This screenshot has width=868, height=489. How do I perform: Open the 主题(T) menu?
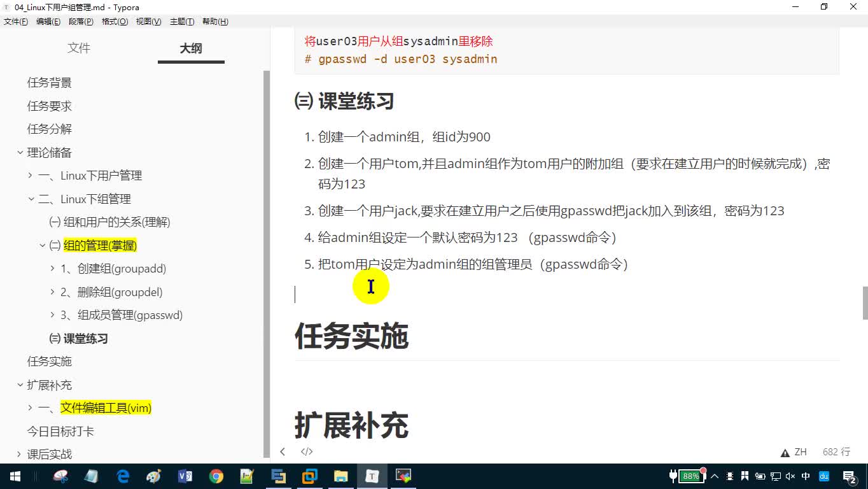coord(182,22)
